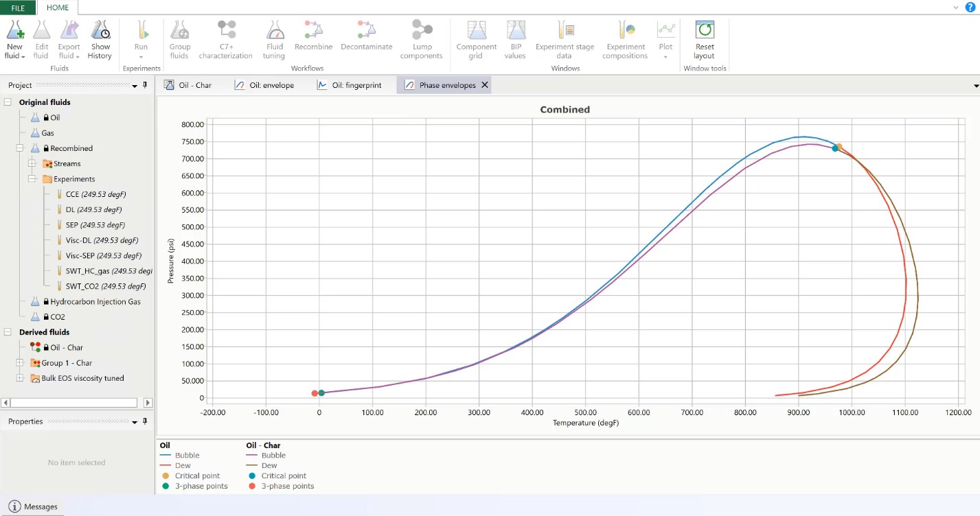Open Project panel options dropdown
This screenshot has height=516, width=980.
point(135,86)
